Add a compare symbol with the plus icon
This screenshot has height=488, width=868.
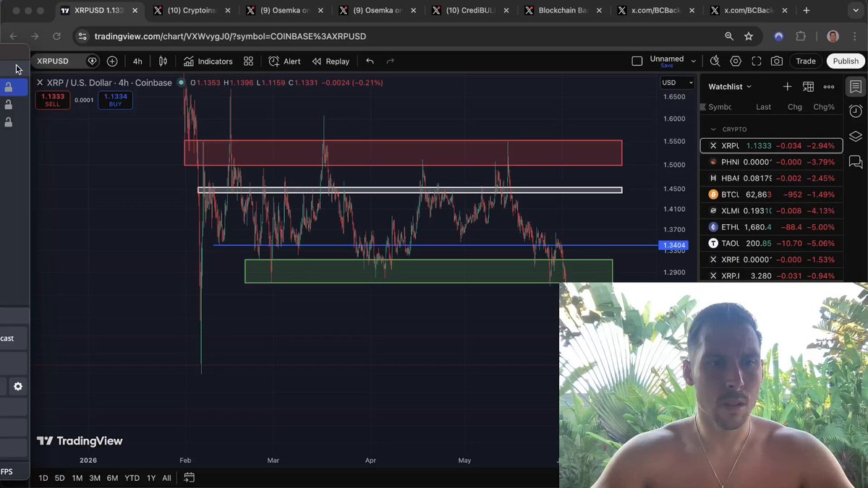(112, 61)
